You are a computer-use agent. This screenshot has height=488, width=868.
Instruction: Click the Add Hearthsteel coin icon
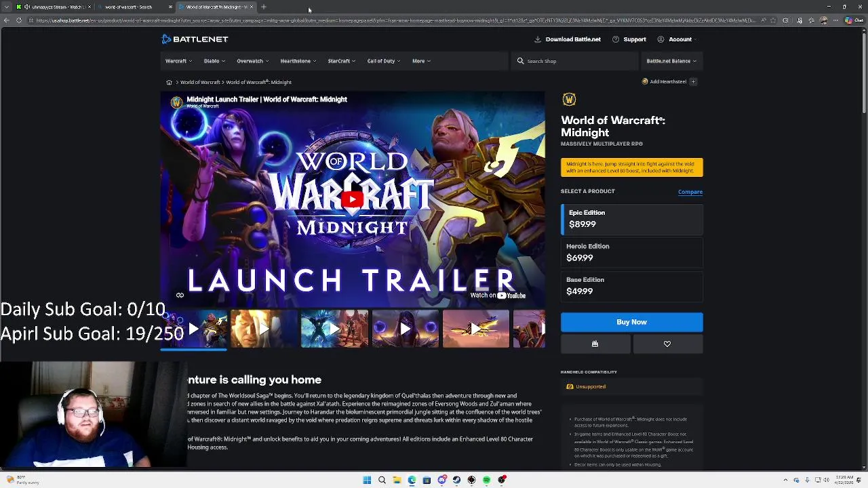(645, 81)
